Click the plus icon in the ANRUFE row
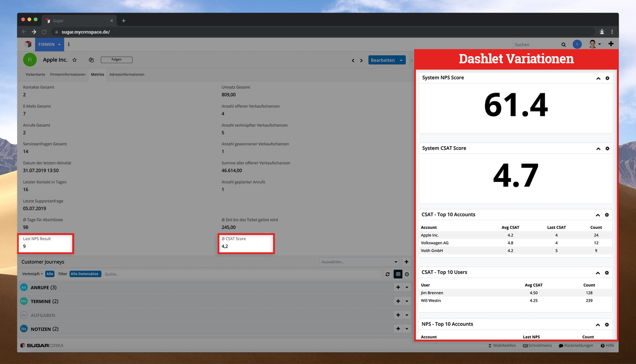The image size is (636, 364). pyautogui.click(x=398, y=287)
